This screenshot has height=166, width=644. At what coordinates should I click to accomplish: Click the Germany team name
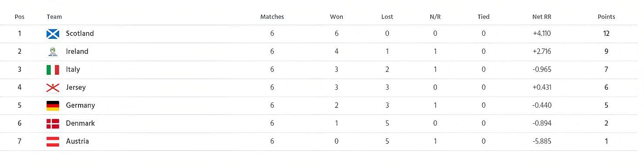pos(80,105)
